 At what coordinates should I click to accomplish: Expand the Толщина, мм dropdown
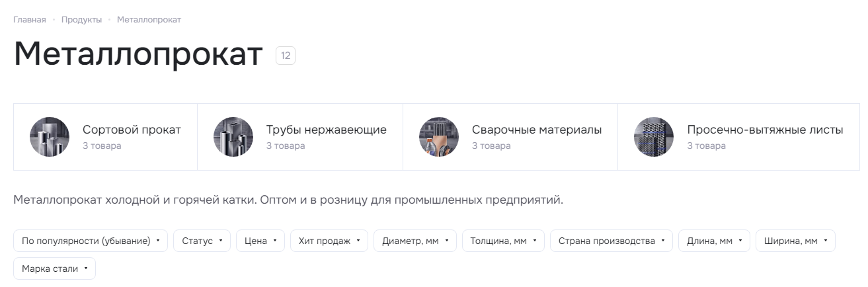tap(503, 241)
